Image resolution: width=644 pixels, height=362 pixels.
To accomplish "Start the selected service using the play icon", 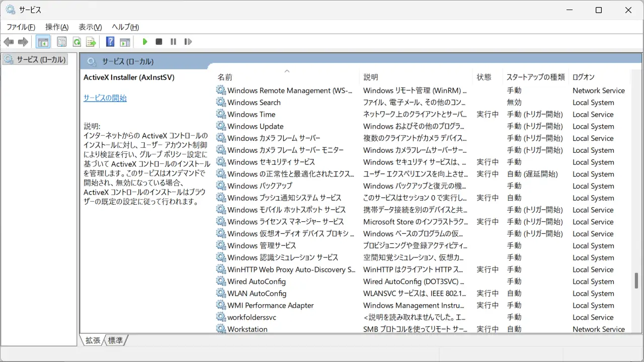I will click(145, 41).
